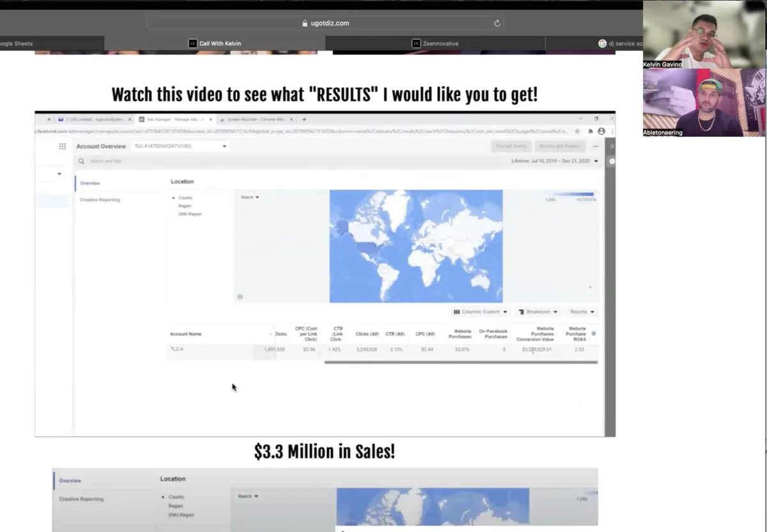767x532 pixels.
Task: Select DMA Region location breakdown
Action: (x=190, y=214)
